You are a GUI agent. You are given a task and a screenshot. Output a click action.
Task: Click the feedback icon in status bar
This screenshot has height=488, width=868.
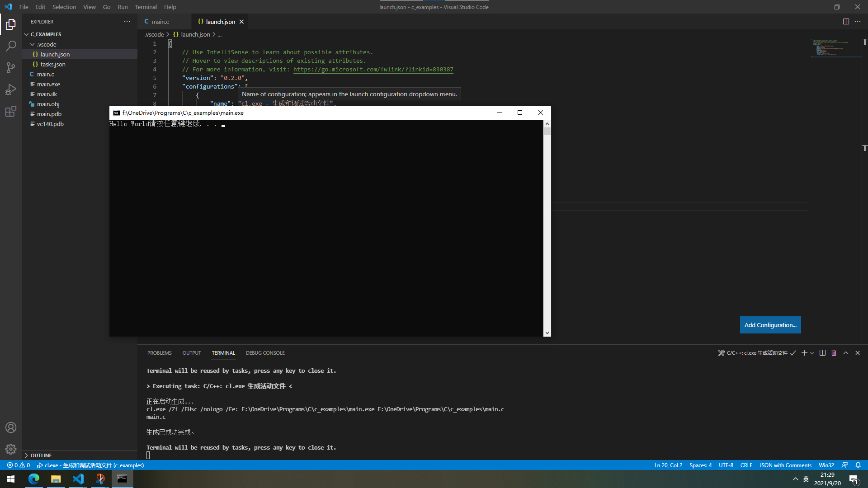tap(844, 465)
